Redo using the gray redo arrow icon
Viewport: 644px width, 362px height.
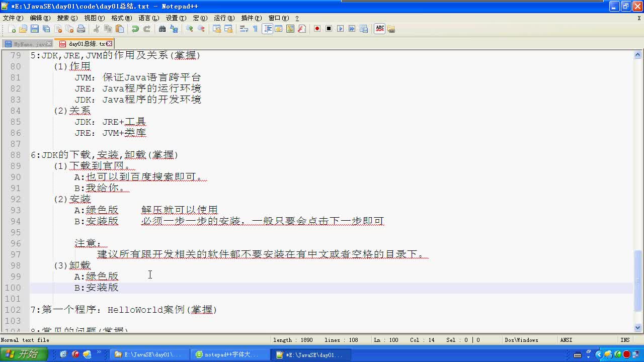147,29
